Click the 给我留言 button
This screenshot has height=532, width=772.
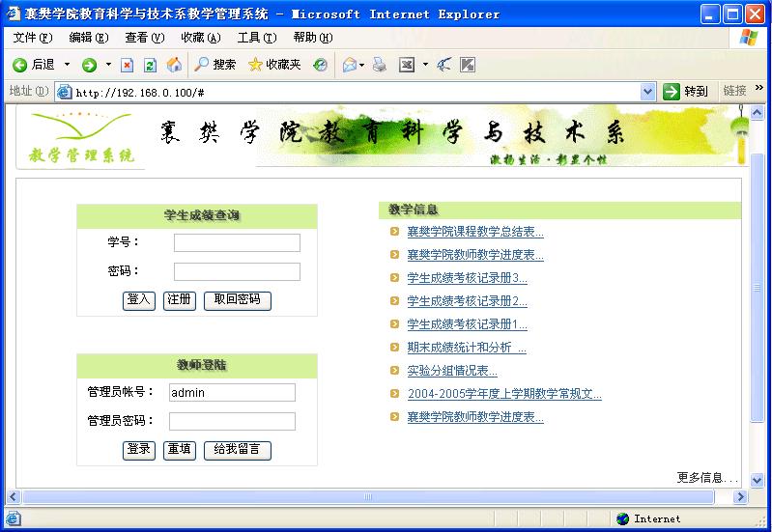237,450
